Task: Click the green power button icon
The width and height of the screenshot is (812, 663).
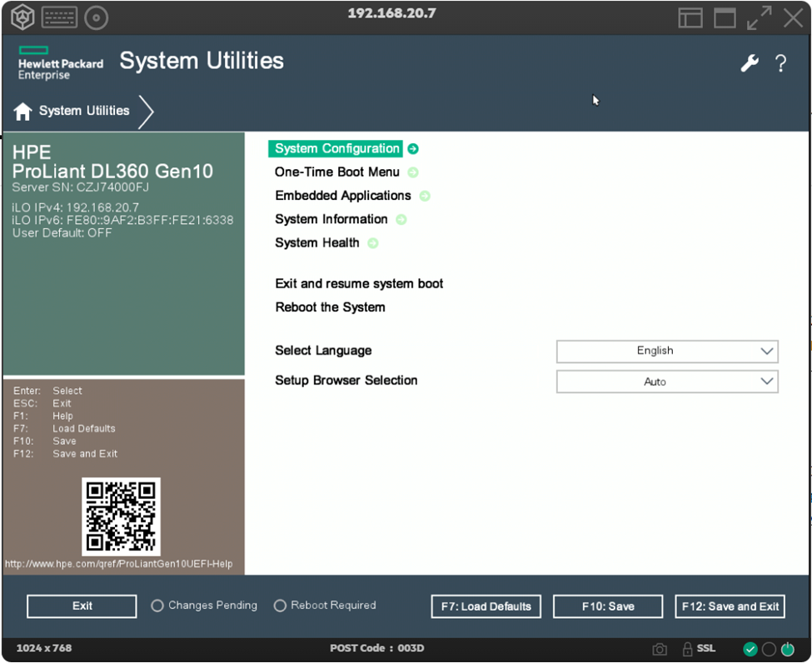Action: click(x=788, y=649)
